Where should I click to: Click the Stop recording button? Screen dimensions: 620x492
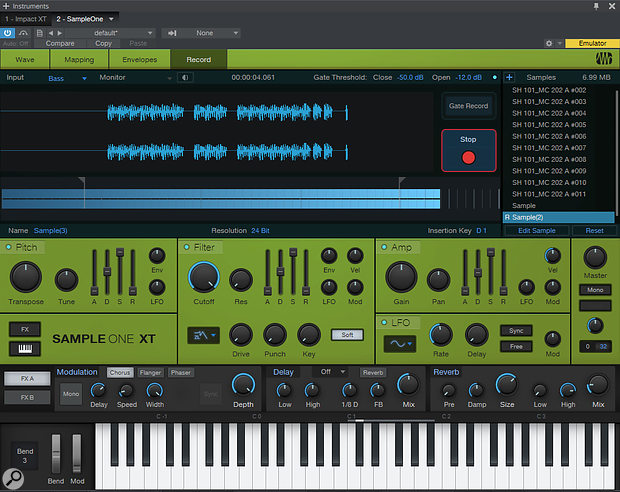click(x=469, y=150)
